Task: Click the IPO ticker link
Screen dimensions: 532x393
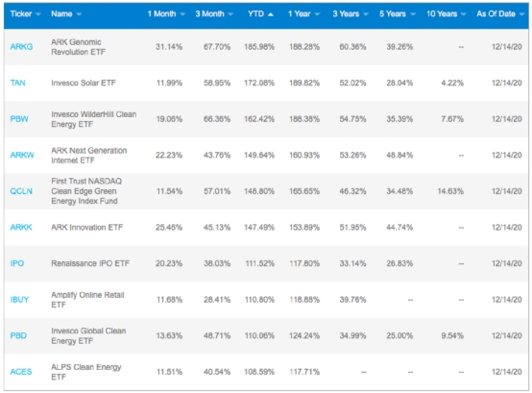Action: coord(17,263)
